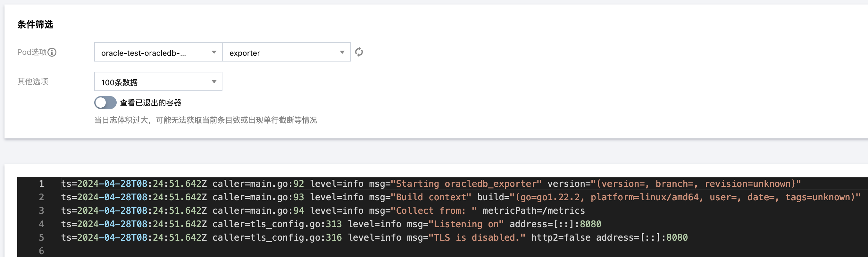Click the refresh icon beside container dropdown
The height and width of the screenshot is (257, 868).
point(359,52)
